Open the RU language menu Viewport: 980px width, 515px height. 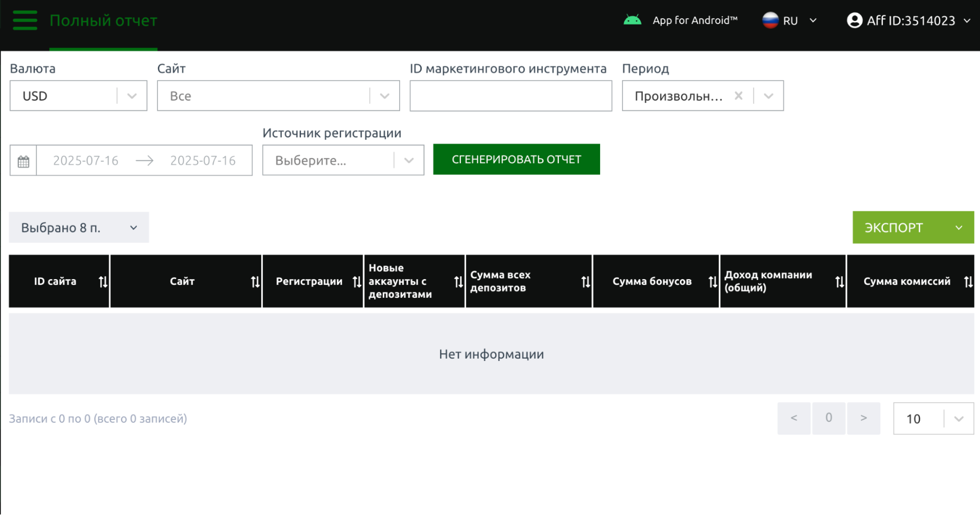click(x=790, y=21)
